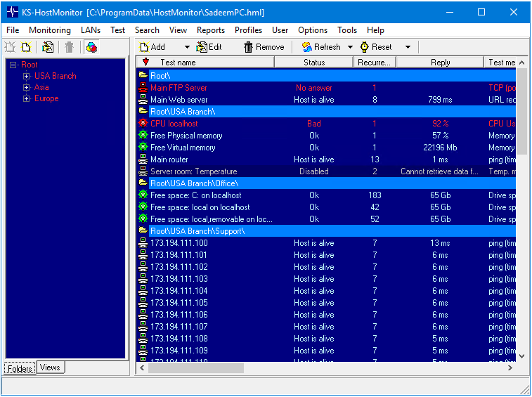
Task: Click the 173.194.111.100 ping test icon
Action: point(143,243)
